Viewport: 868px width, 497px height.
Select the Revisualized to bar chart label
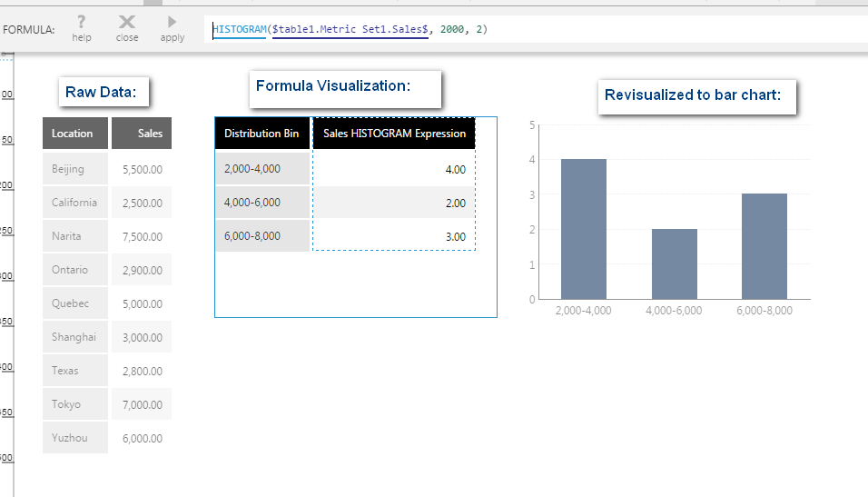693,94
